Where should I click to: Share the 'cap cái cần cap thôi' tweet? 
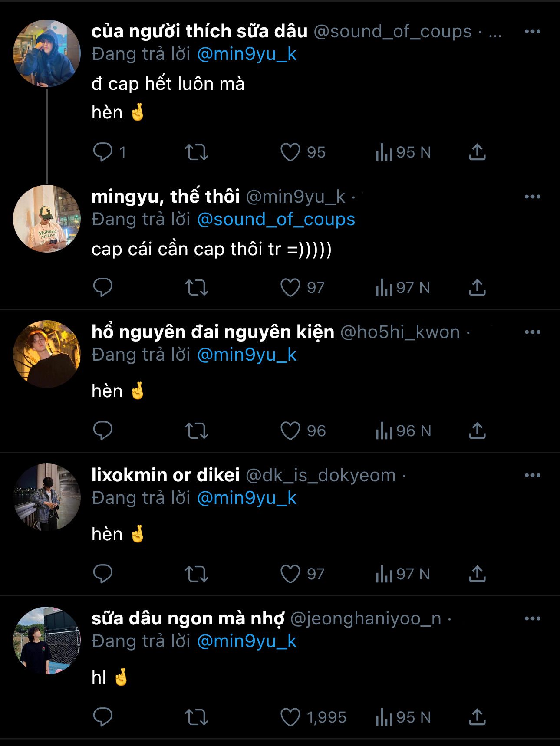tap(477, 288)
